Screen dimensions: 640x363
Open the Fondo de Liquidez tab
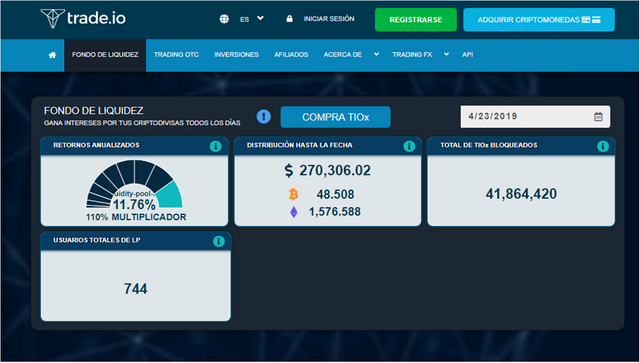[105, 55]
